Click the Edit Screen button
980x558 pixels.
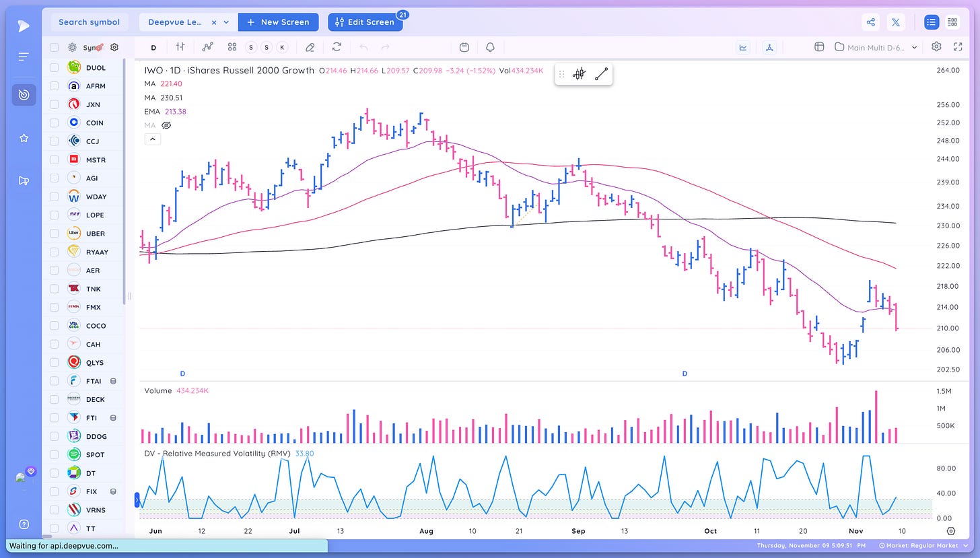click(x=365, y=22)
